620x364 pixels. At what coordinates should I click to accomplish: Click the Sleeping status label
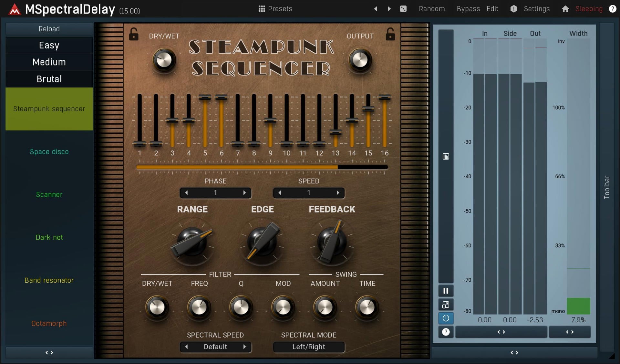589,9
